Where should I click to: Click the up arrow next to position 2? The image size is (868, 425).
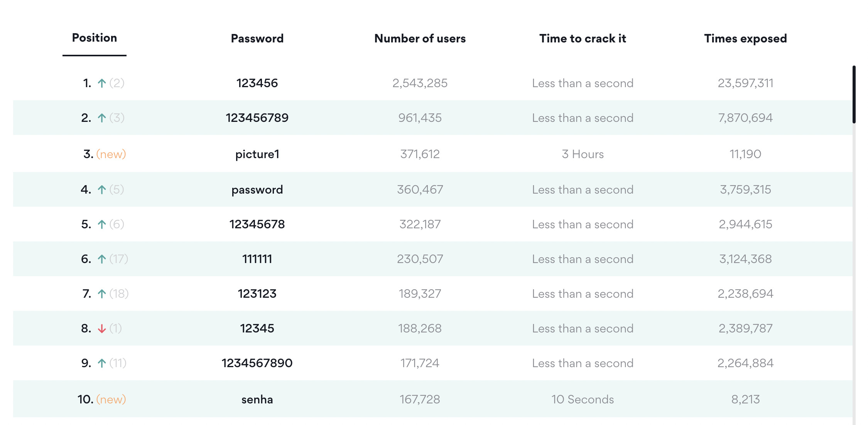pyautogui.click(x=102, y=118)
